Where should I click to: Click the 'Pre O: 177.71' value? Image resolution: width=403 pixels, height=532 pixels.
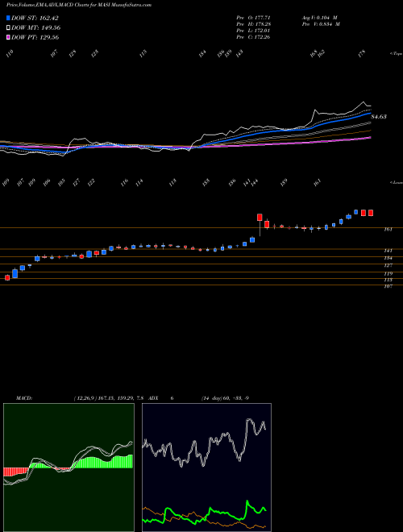(253, 18)
